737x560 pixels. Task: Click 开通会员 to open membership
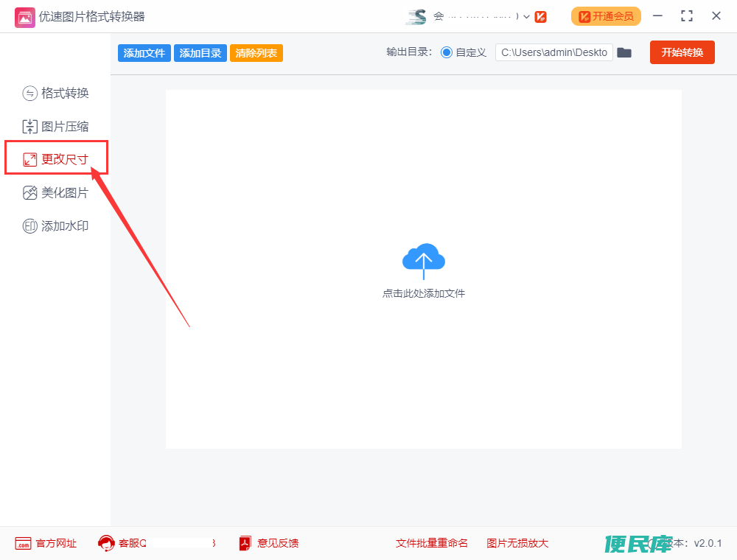tap(606, 16)
